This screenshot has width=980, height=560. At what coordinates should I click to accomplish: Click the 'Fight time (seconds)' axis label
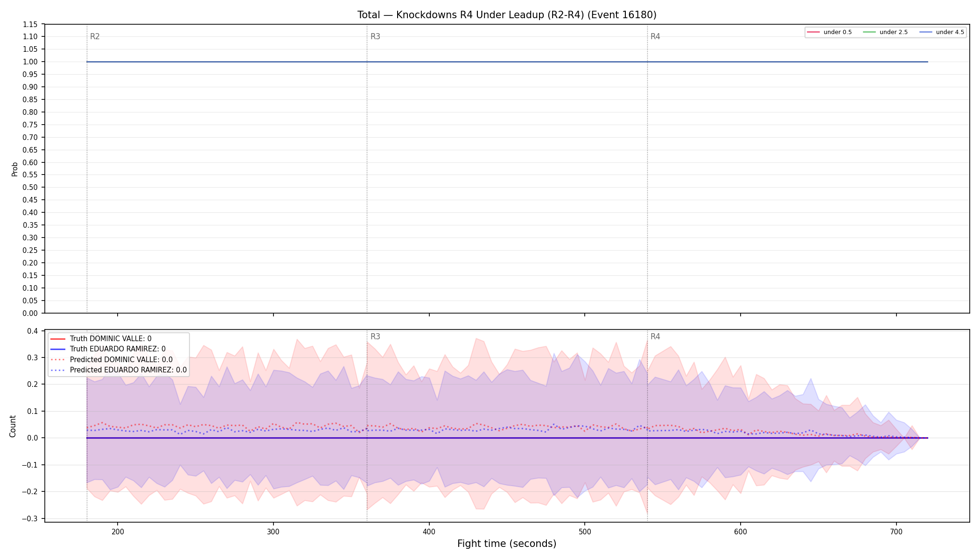click(x=507, y=544)
